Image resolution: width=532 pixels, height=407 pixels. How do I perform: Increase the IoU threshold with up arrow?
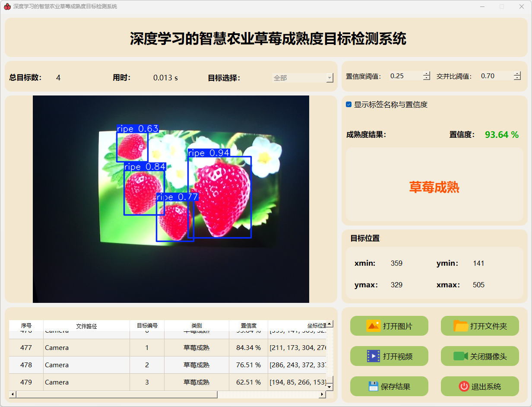pyautogui.click(x=517, y=73)
